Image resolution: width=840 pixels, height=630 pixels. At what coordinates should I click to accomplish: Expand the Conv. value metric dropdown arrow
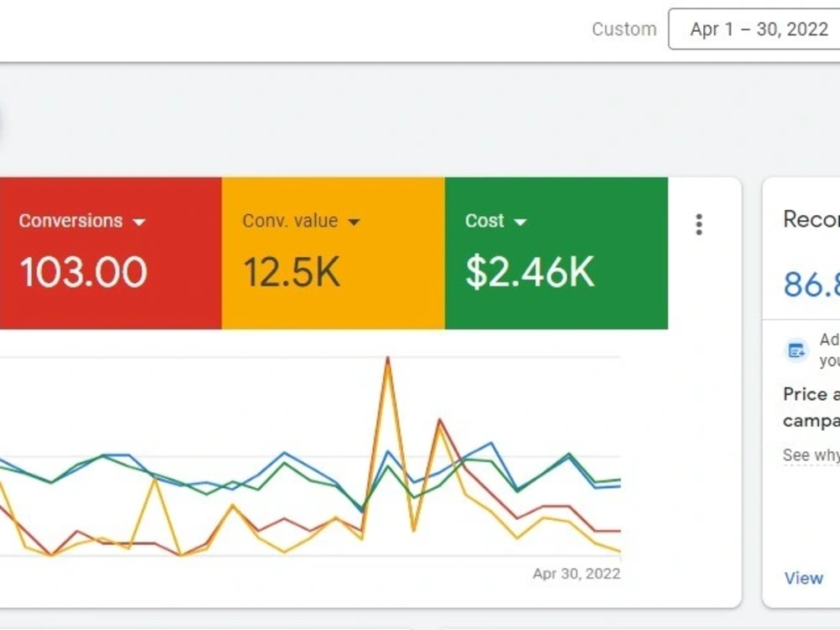coord(354,222)
